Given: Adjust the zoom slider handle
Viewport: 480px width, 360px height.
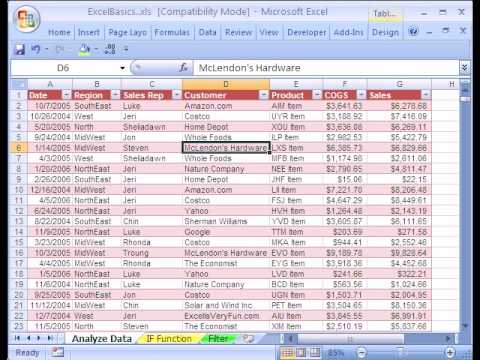Looking at the screenshot, I should click(x=400, y=352).
